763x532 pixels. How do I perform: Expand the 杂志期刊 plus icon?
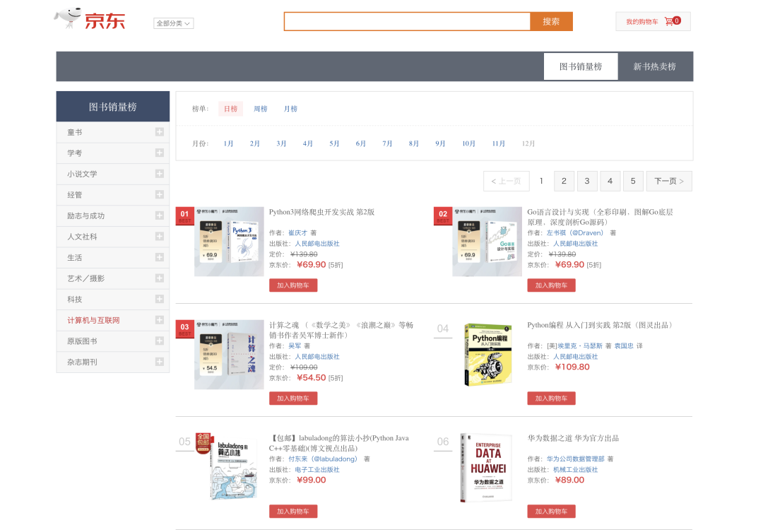pyautogui.click(x=159, y=362)
